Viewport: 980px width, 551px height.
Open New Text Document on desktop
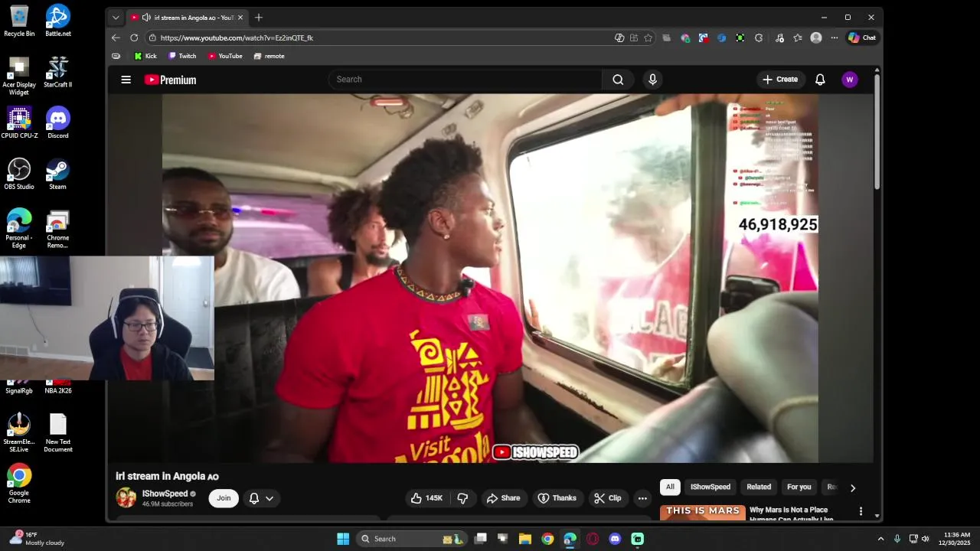point(58,433)
